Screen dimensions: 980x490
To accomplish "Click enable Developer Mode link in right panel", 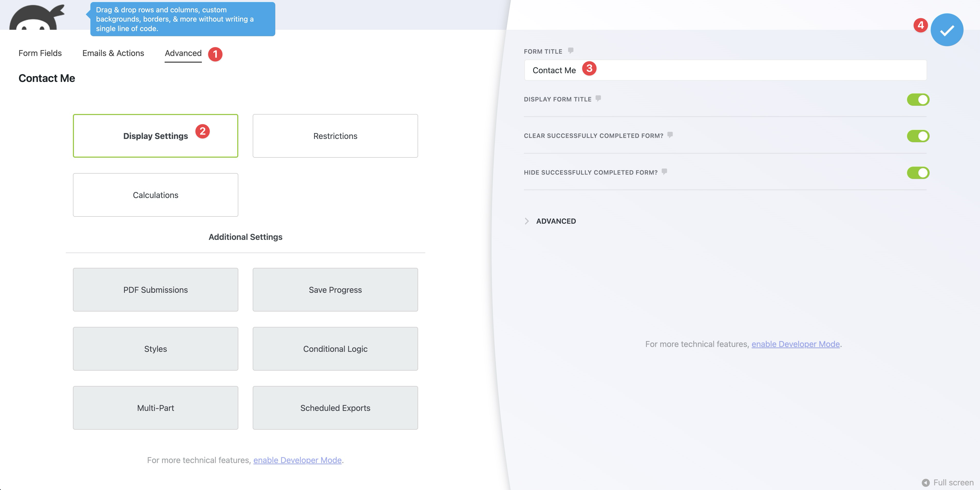I will point(795,344).
